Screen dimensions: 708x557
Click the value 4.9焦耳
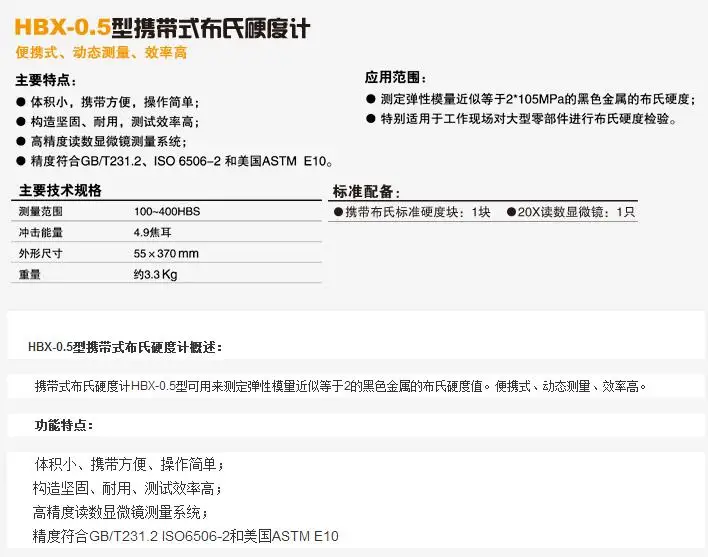click(153, 232)
